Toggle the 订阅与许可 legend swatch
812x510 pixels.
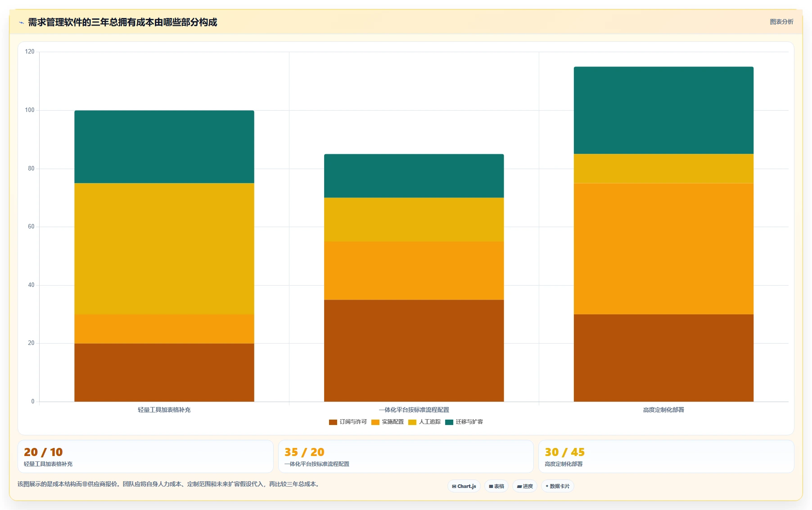click(333, 422)
